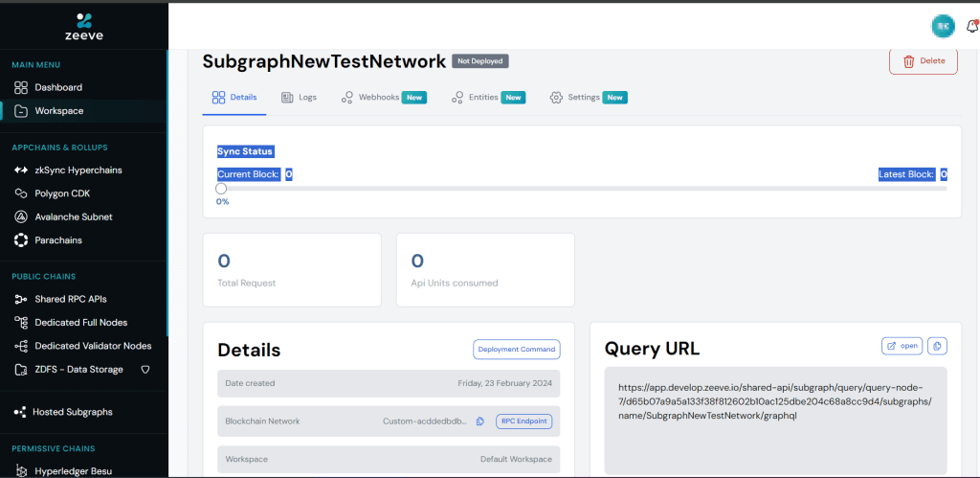Viewport: 980px width, 478px height.
Task: Click the Default Workspace value
Action: [516, 459]
